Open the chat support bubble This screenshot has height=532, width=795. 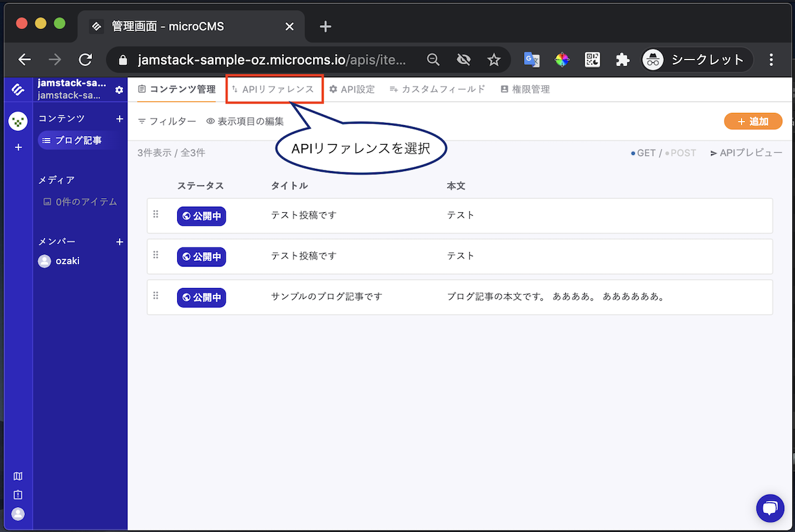769,508
